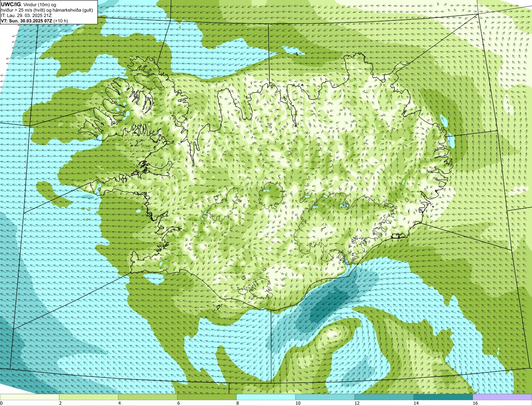This screenshot has width=532, height=406.
Task: Select the '(+10 h)' forecast offset text
Action: (61, 21)
